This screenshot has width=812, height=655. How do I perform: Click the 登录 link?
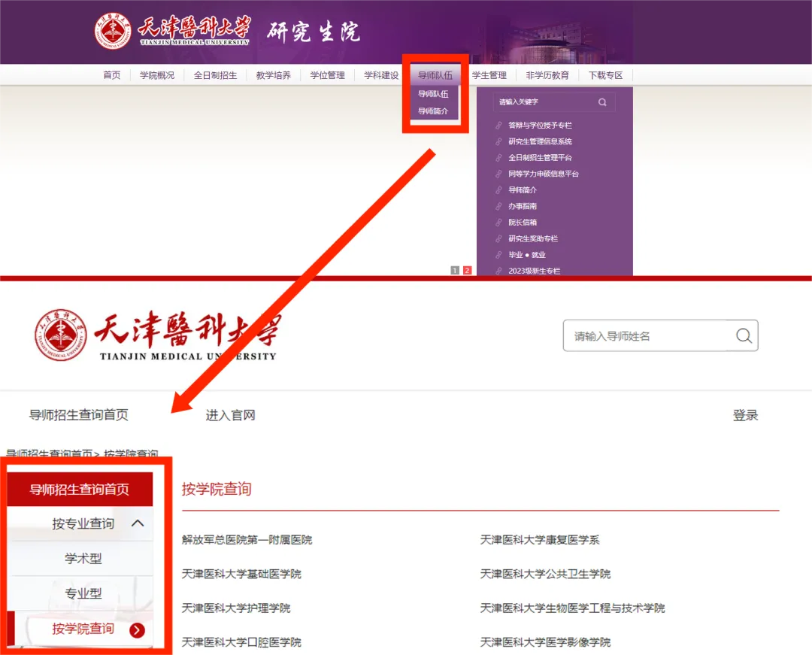point(745,415)
